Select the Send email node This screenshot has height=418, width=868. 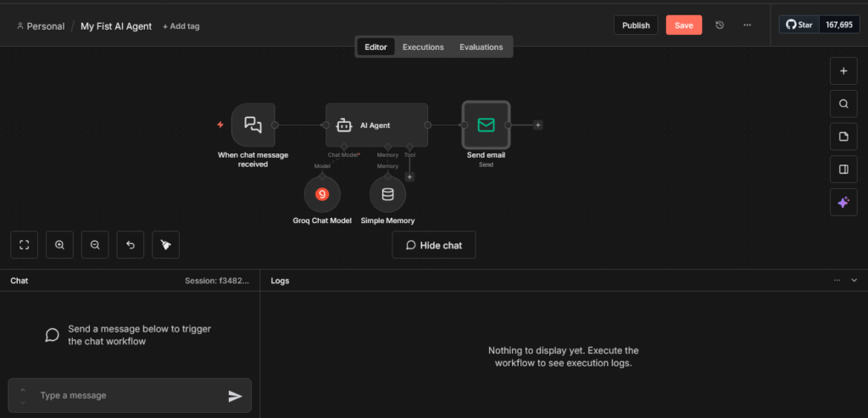coord(486,125)
